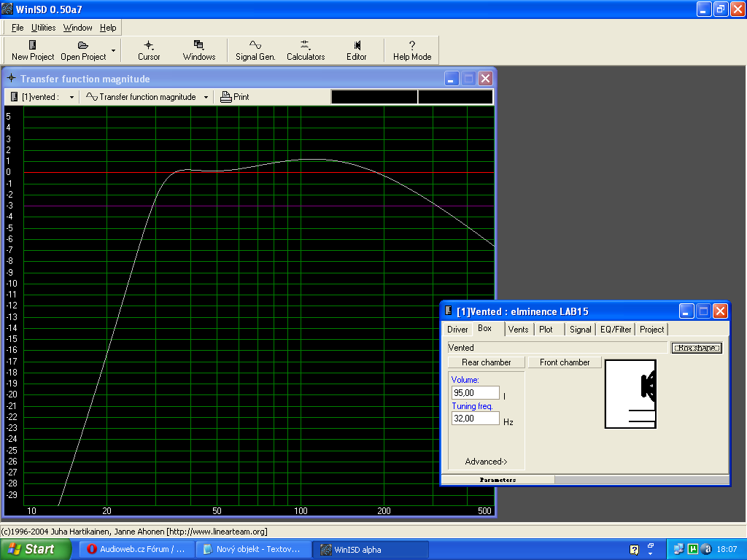Open the Help menu
This screenshot has height=560, width=747.
(108, 28)
